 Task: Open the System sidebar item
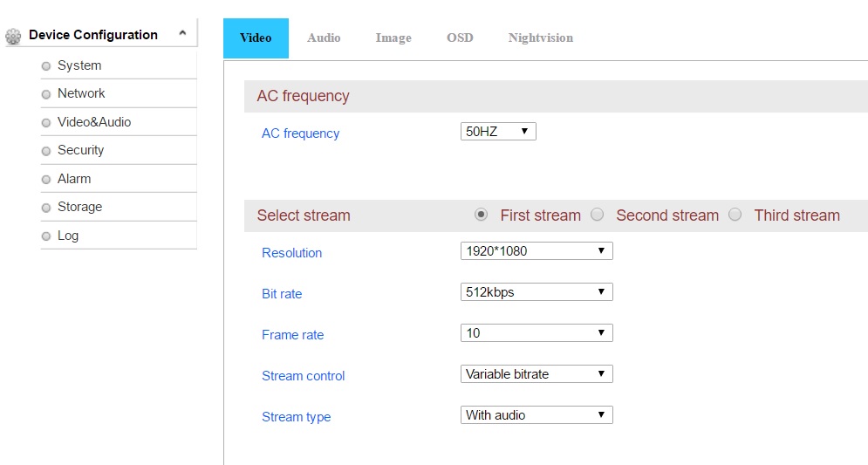79,65
